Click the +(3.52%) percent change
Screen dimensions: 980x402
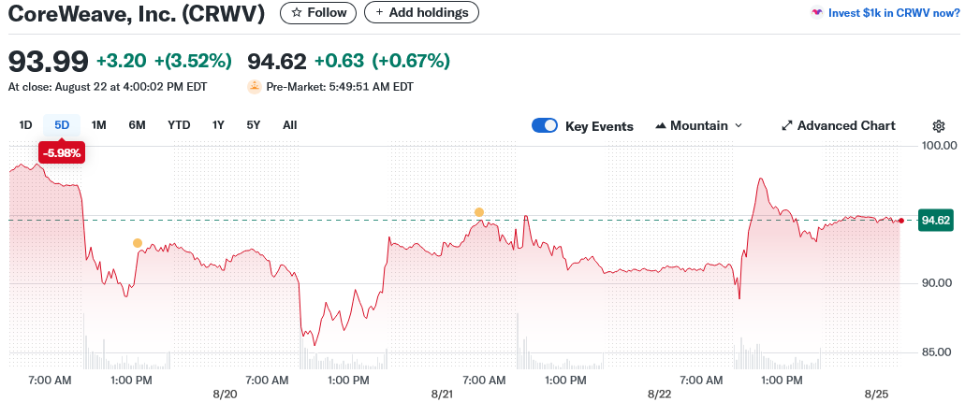coord(193,61)
